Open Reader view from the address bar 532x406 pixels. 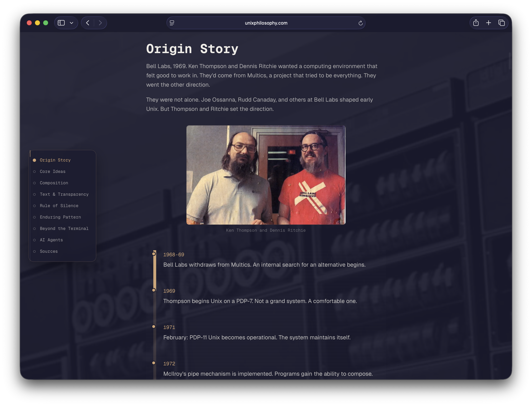point(172,23)
